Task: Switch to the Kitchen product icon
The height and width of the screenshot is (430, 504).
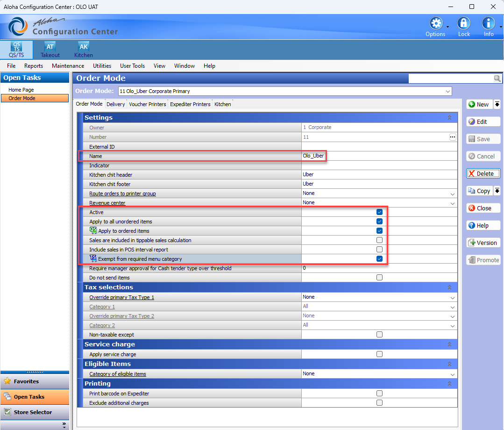Action: [x=83, y=49]
